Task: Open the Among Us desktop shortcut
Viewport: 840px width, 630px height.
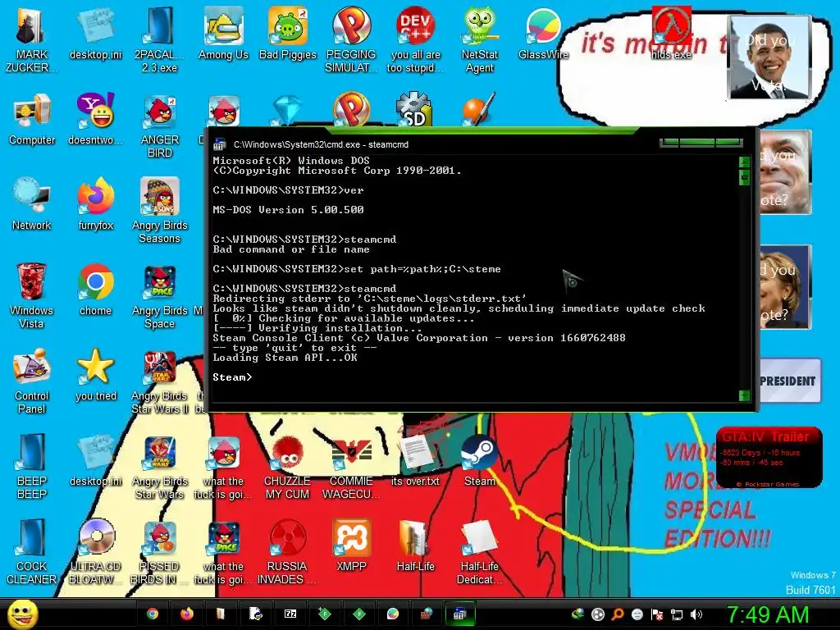Action: click(x=223, y=33)
